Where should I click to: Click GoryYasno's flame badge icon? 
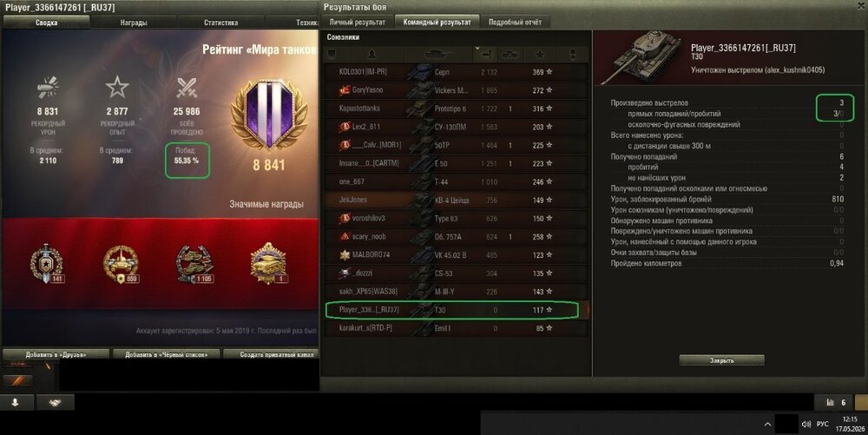[x=345, y=90]
